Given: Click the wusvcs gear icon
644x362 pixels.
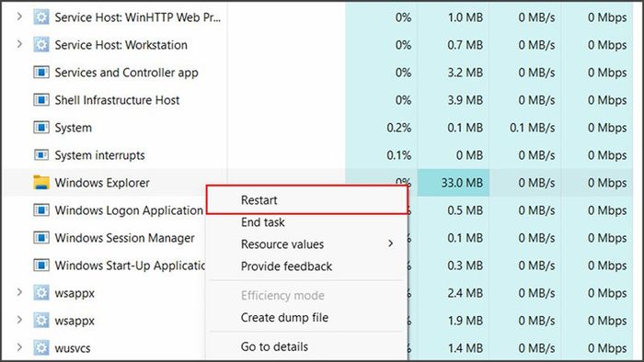Looking at the screenshot, I should pyautogui.click(x=41, y=348).
